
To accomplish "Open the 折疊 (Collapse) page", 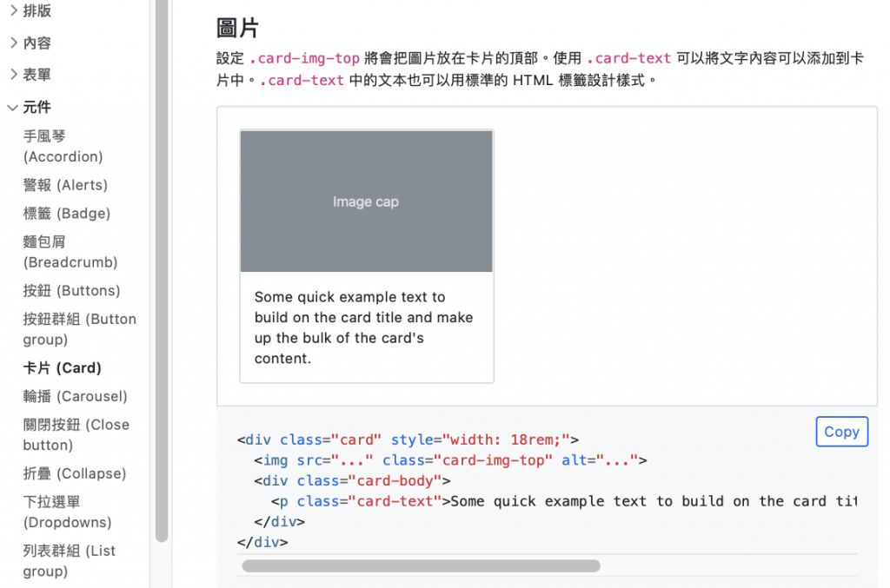I will [75, 472].
